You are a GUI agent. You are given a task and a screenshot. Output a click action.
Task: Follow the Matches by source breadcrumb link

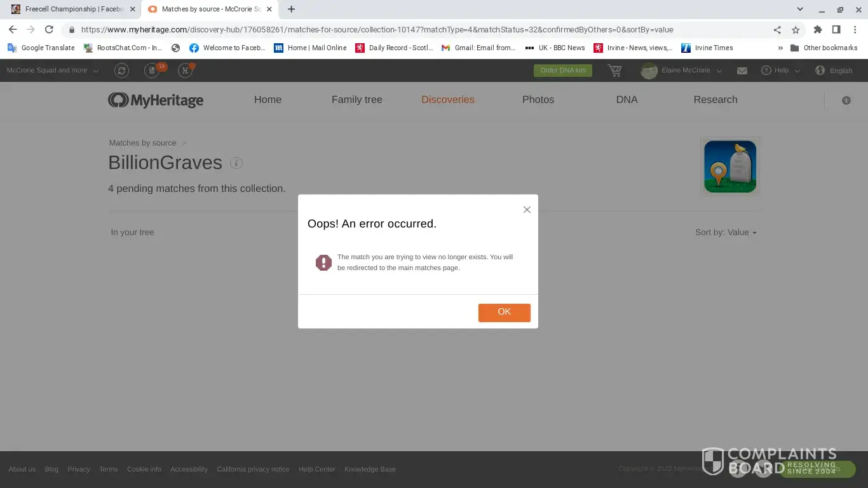(142, 143)
